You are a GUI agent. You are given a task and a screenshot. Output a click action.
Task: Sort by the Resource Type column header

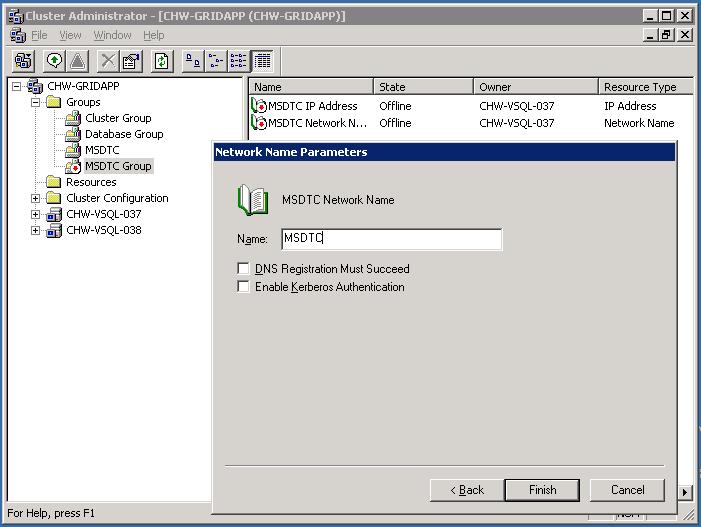[646, 87]
